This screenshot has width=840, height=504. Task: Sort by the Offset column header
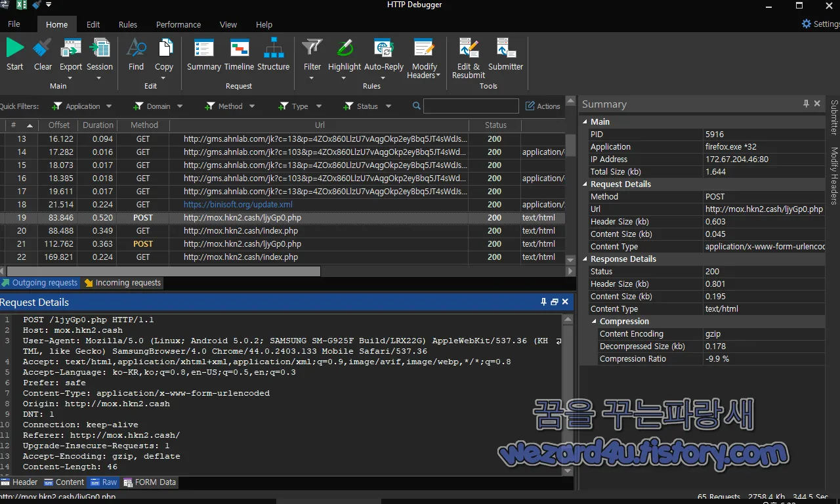[58, 125]
